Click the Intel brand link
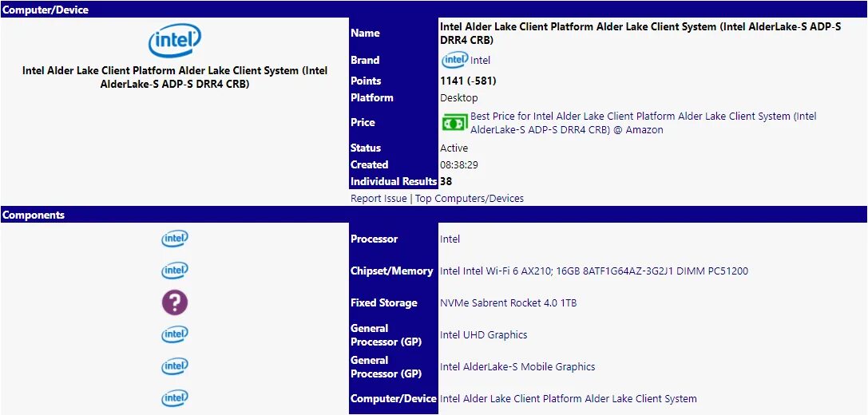 [x=481, y=61]
